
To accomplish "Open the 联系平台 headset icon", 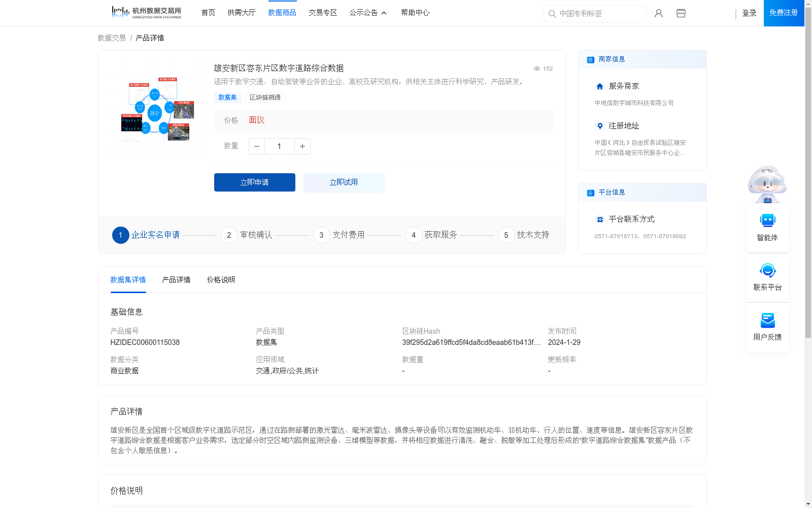I will tap(767, 270).
